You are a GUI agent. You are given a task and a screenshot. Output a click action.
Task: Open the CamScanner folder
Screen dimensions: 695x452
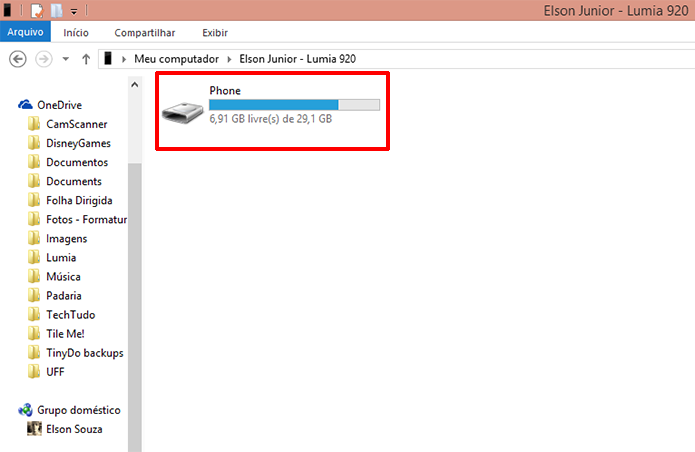pyautogui.click(x=77, y=124)
